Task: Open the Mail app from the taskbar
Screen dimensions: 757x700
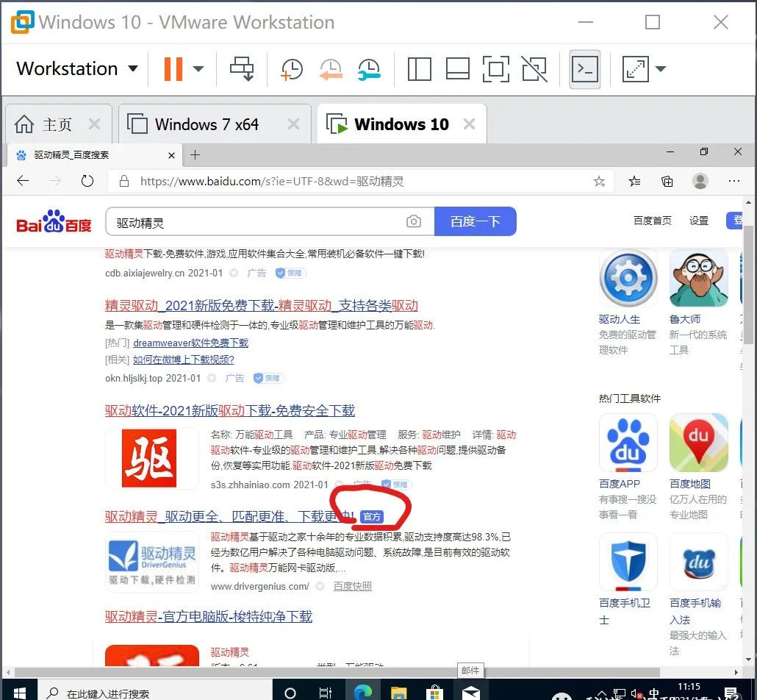Action: (471, 691)
